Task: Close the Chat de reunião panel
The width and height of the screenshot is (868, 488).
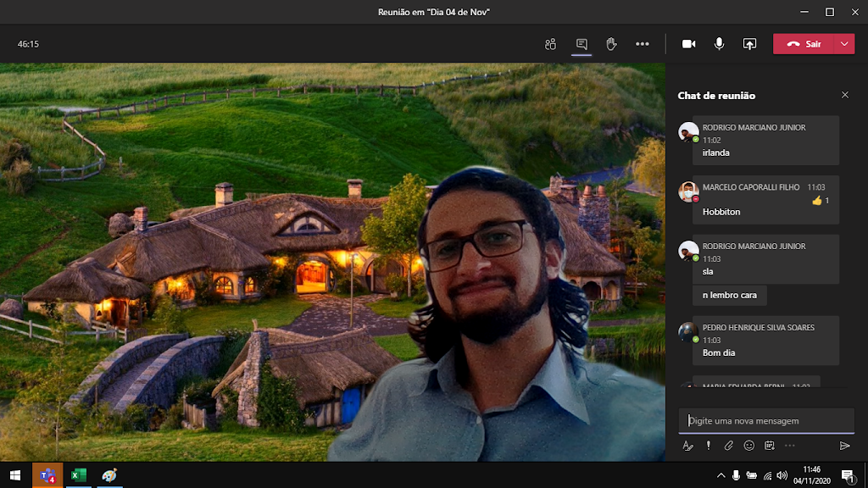Action: (x=845, y=95)
